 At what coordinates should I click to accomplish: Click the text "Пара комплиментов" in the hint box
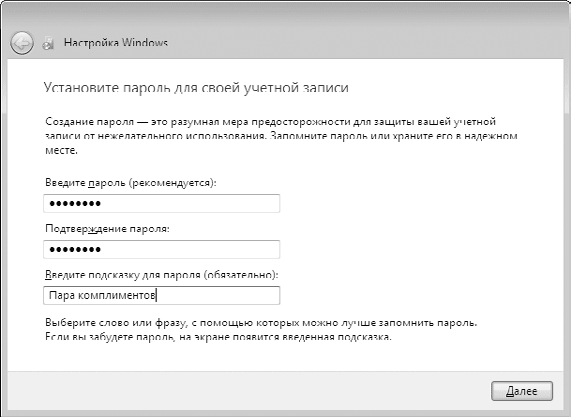tap(102, 295)
